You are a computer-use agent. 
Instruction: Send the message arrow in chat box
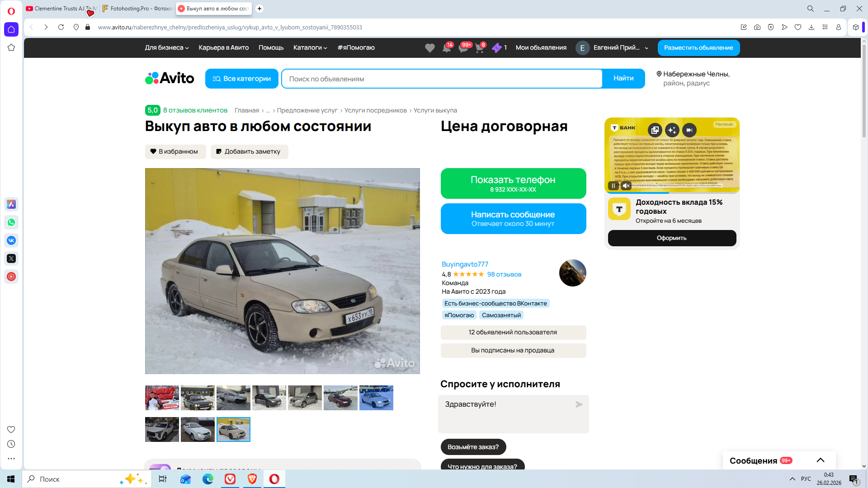point(579,404)
